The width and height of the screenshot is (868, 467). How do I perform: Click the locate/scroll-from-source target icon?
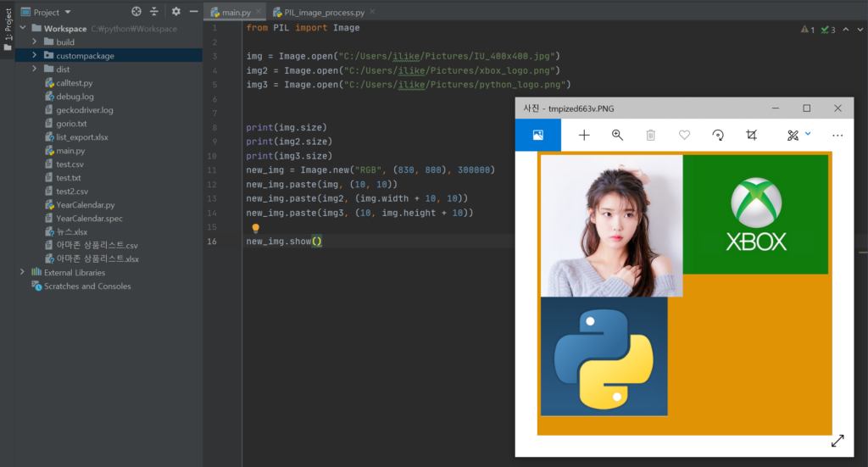click(x=136, y=12)
